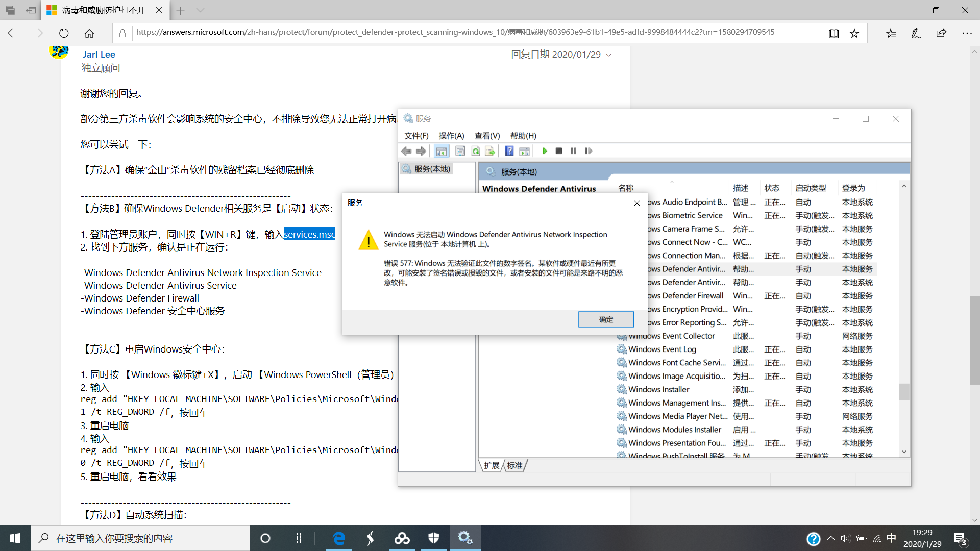The image size is (980, 551).
Task: Click the set tabs aside icon
Action: click(x=31, y=10)
